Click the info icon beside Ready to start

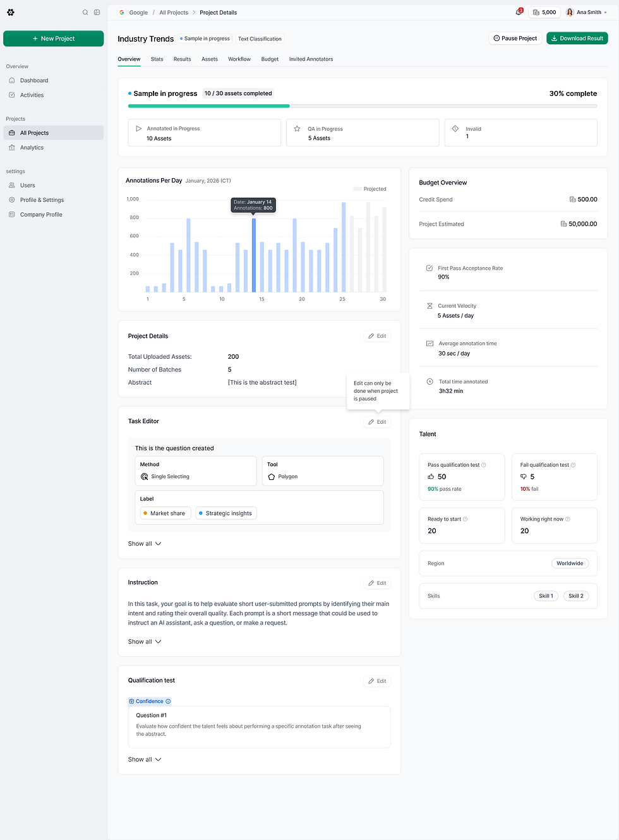[x=466, y=519]
